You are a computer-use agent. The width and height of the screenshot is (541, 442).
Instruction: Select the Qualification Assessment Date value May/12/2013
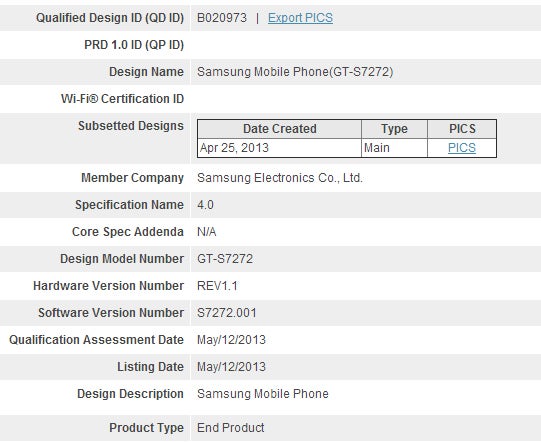[x=231, y=340]
